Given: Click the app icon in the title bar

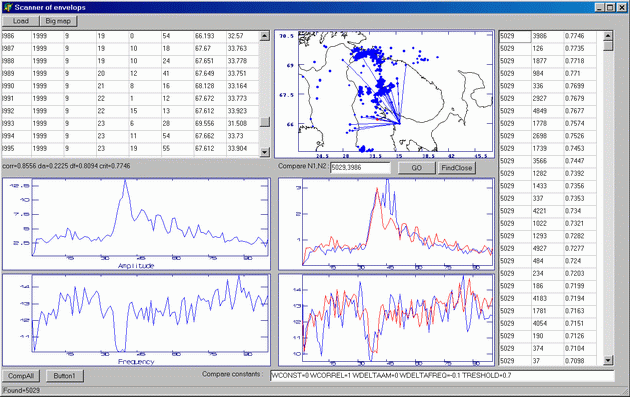Looking at the screenshot, I should (8, 7).
